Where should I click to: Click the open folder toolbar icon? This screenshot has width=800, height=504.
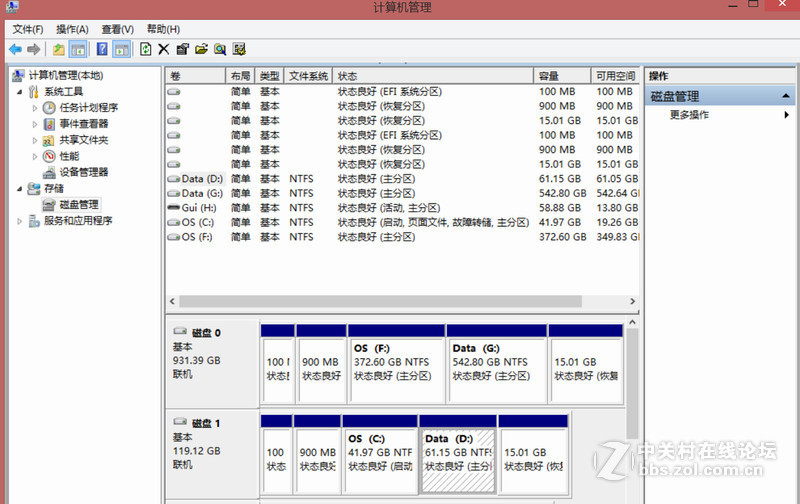(202, 49)
